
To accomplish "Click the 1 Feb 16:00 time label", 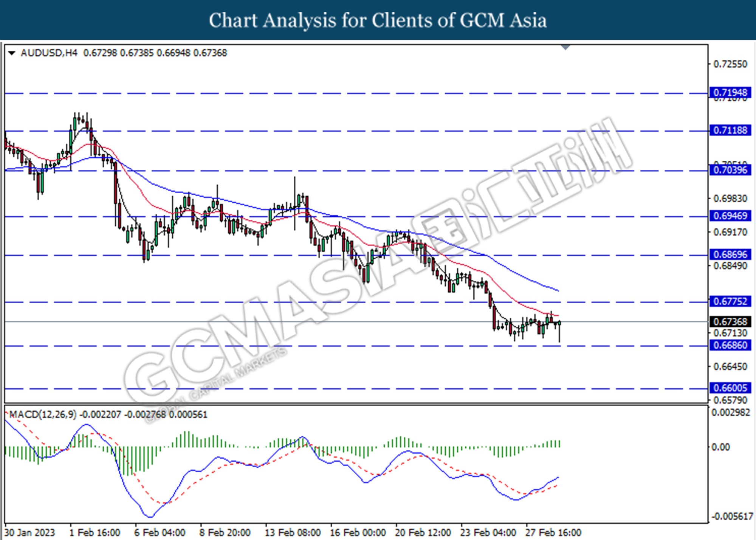I will coord(95,533).
